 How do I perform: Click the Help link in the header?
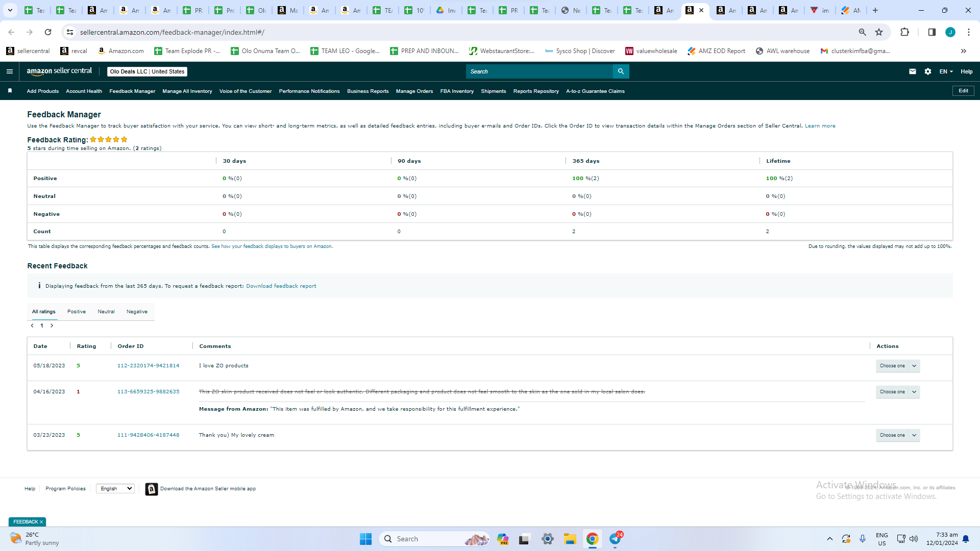pos(967,71)
